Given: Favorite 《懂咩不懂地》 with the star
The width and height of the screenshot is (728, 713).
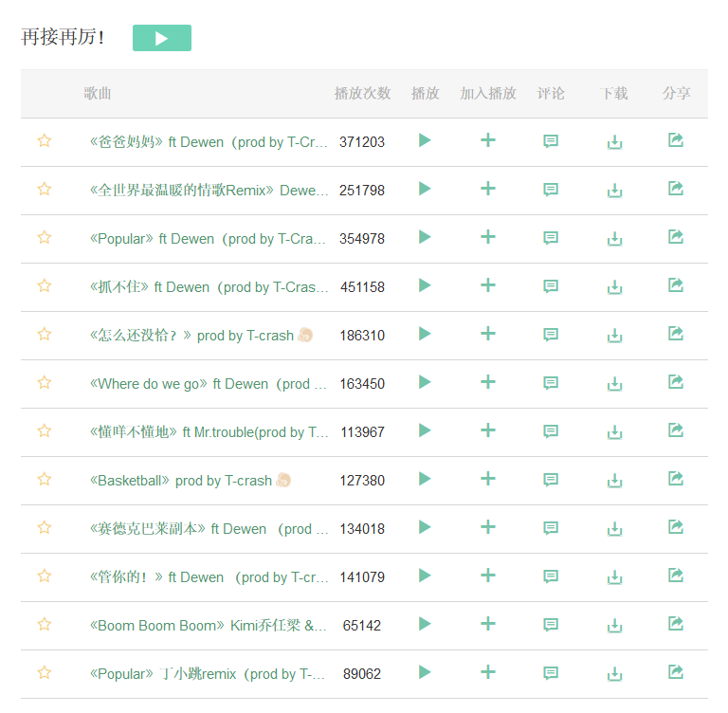Looking at the screenshot, I should coord(45,430).
